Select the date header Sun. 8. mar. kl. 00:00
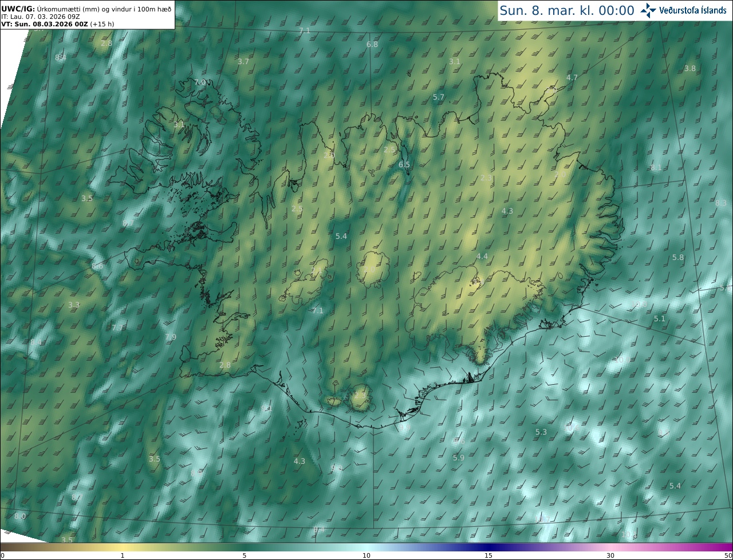The height and width of the screenshot is (560, 733). (567, 10)
